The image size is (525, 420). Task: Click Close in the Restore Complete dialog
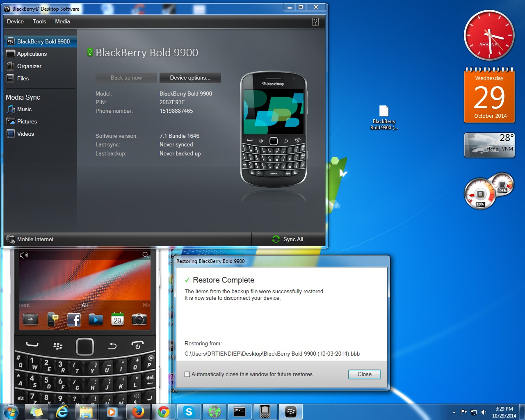click(x=364, y=374)
